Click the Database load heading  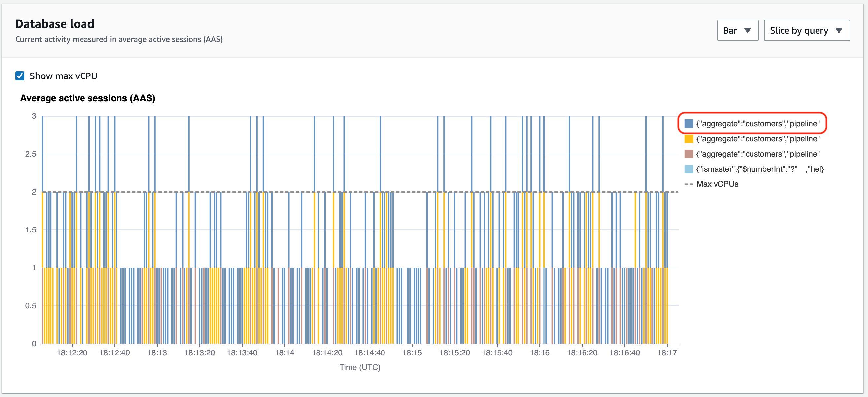pos(55,24)
